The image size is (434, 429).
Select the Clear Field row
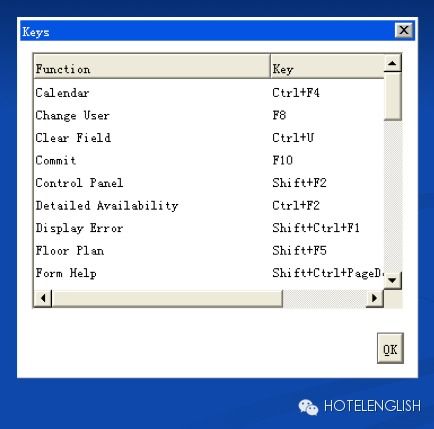click(x=209, y=138)
